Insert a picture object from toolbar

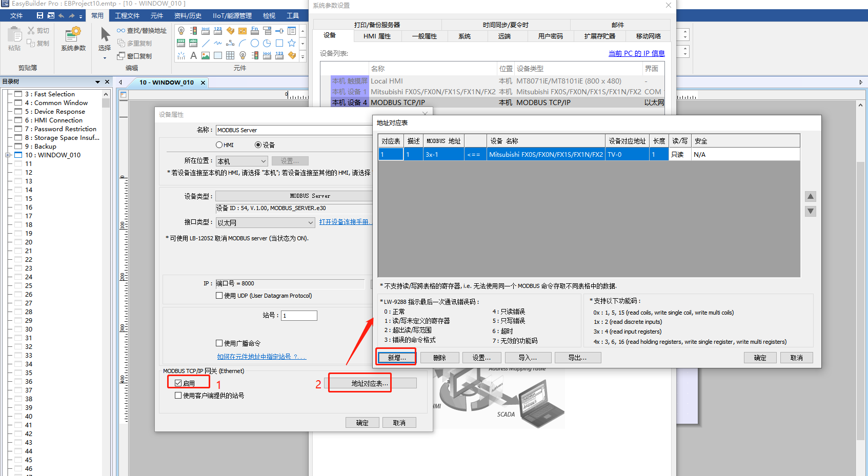coord(206,56)
